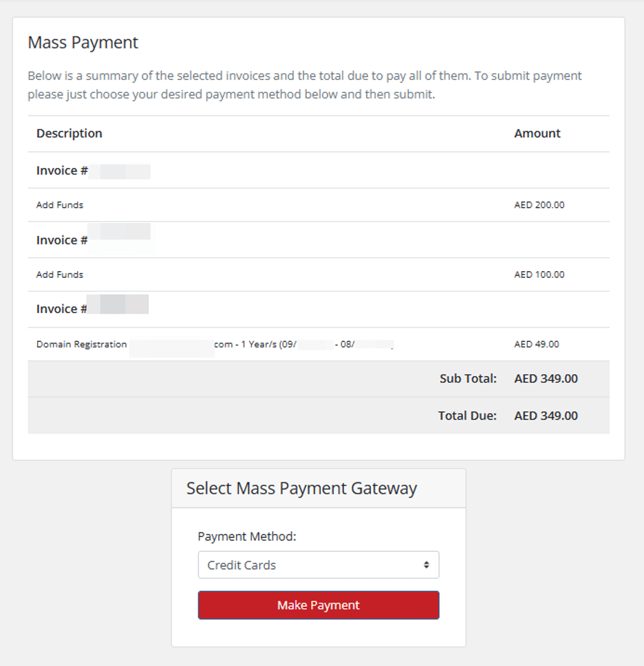Select the Description column header

tap(69, 133)
